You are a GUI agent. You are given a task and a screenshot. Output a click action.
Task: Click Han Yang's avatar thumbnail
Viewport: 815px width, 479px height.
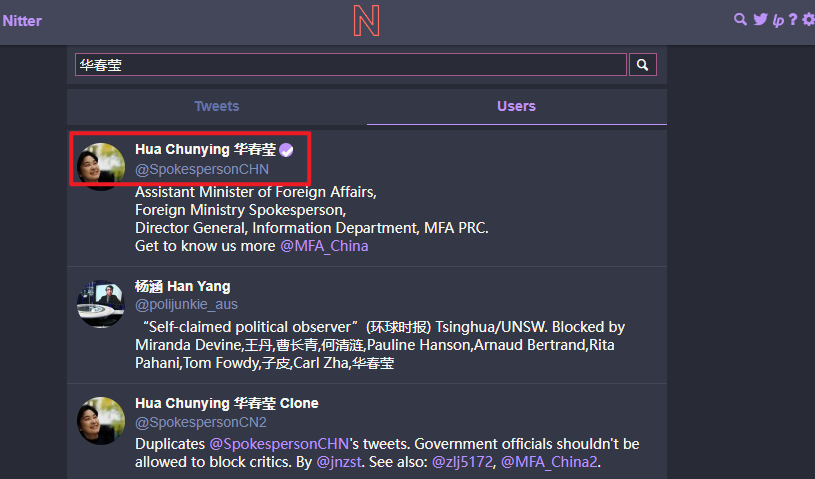point(101,304)
